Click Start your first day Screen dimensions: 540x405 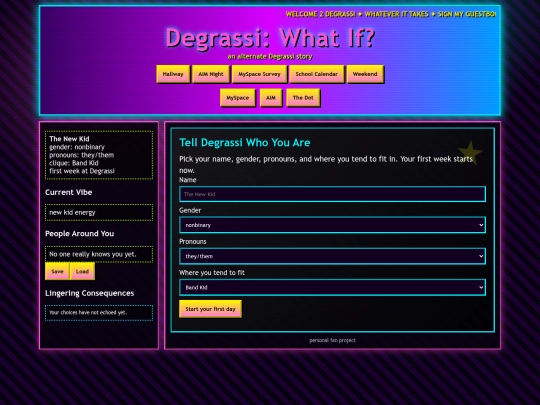(x=210, y=309)
